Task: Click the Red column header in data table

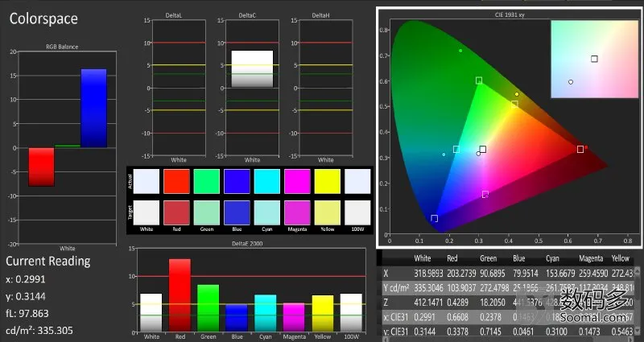Action: [x=452, y=258]
